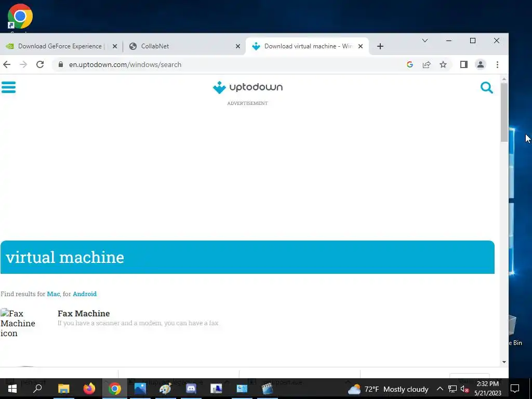Screen dimensions: 532x399
Task: Open results for Android link
Action: 85,294
